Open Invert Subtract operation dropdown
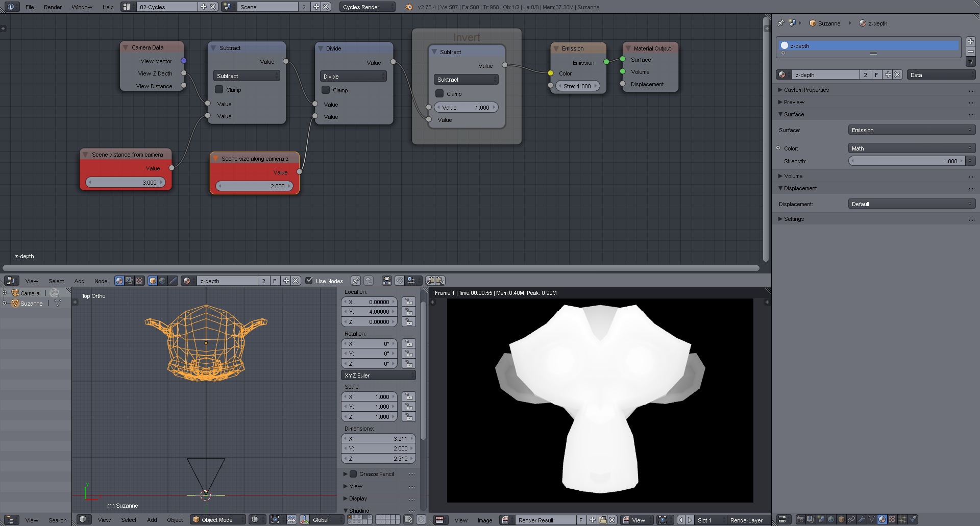Screen dimensions: 980x526 coord(466,80)
